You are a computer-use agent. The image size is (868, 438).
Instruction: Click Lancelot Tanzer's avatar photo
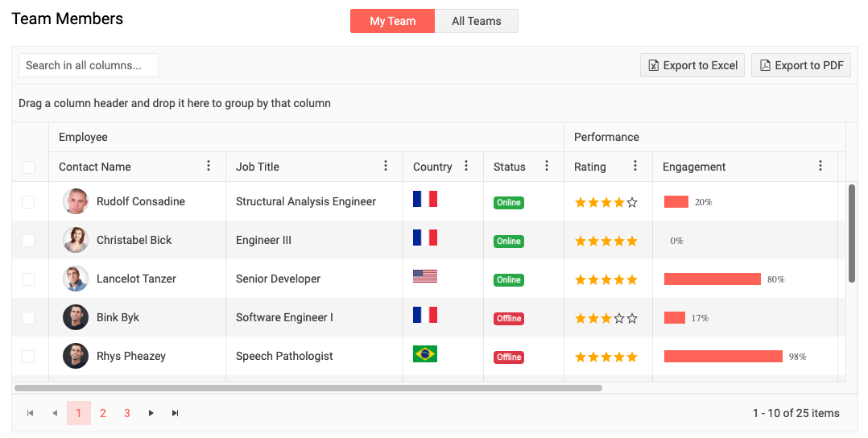76,279
